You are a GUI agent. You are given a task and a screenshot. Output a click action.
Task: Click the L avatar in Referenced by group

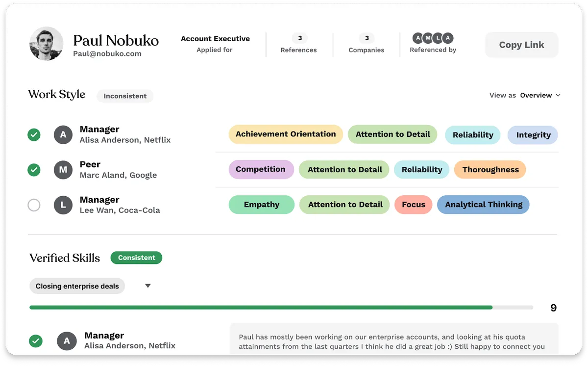coord(438,38)
